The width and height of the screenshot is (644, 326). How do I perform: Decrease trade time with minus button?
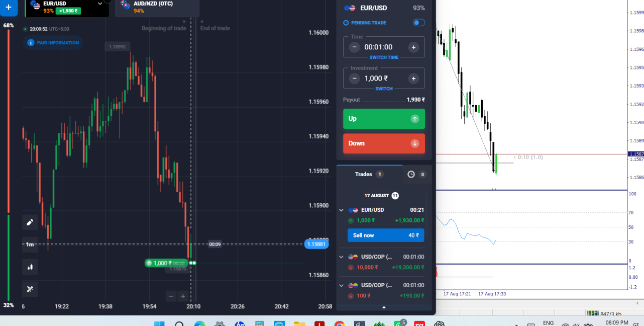[355, 47]
